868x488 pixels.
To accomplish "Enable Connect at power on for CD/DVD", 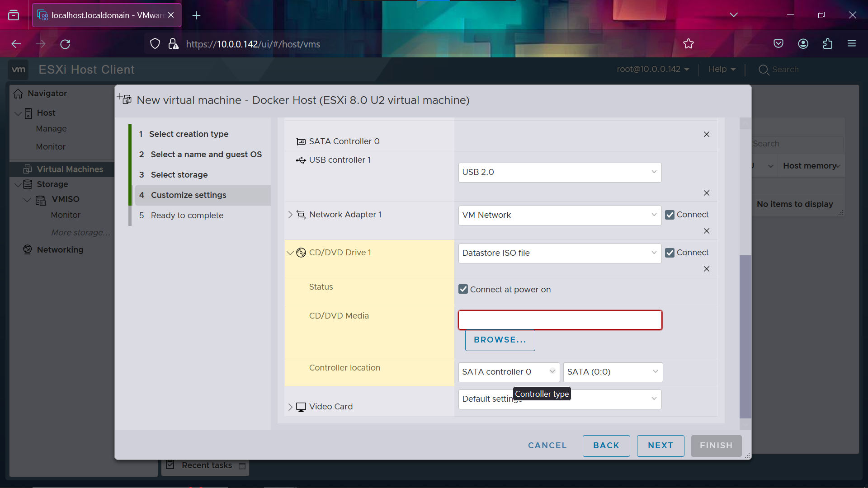I will tap(463, 289).
